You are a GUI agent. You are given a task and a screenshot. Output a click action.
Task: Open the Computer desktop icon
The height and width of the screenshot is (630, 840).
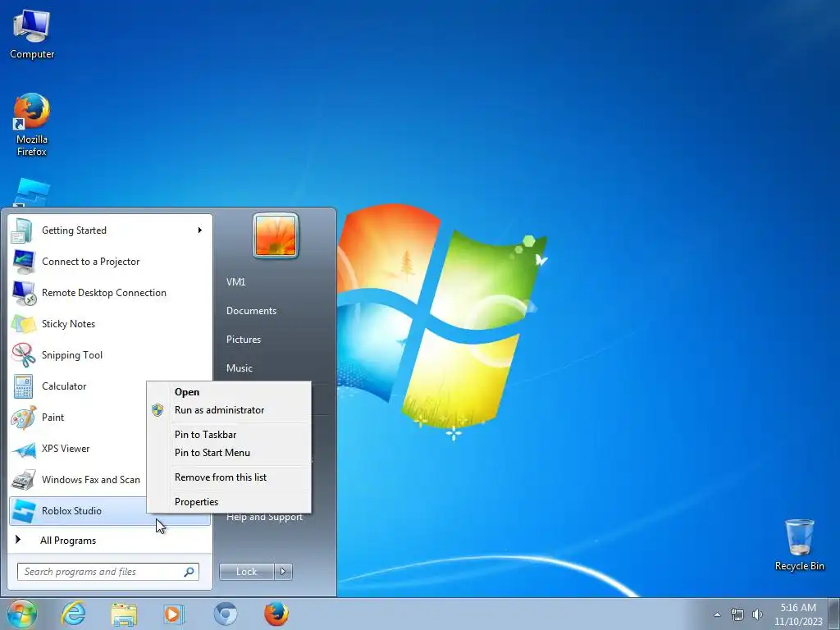[32, 34]
